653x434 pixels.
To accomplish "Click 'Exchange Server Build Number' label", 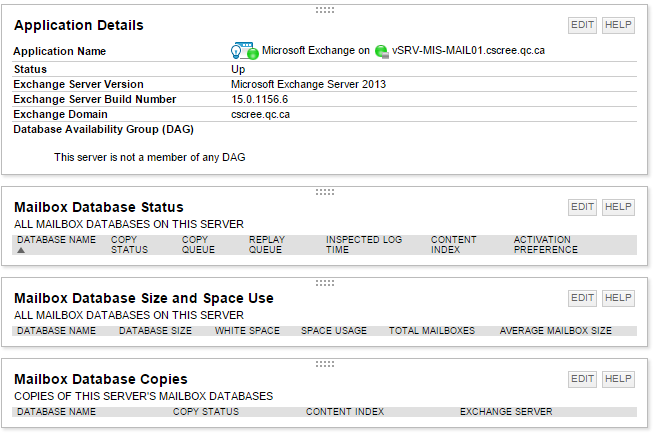I will point(95,99).
